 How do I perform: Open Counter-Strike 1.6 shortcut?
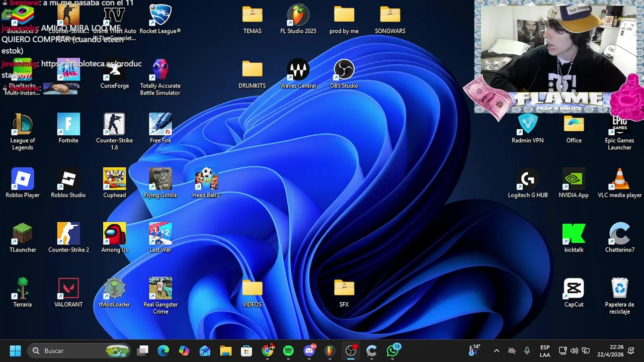tap(114, 132)
